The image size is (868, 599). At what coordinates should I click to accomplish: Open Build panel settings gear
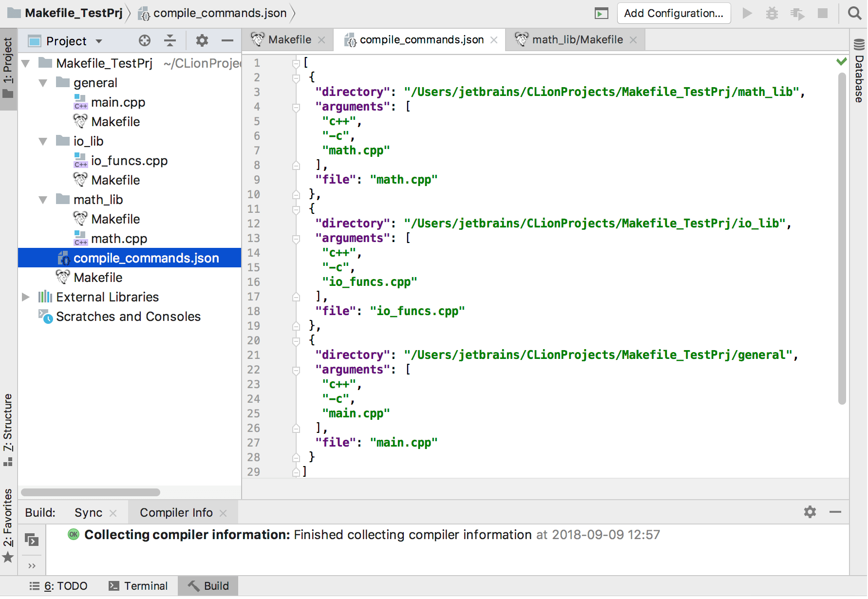click(810, 512)
